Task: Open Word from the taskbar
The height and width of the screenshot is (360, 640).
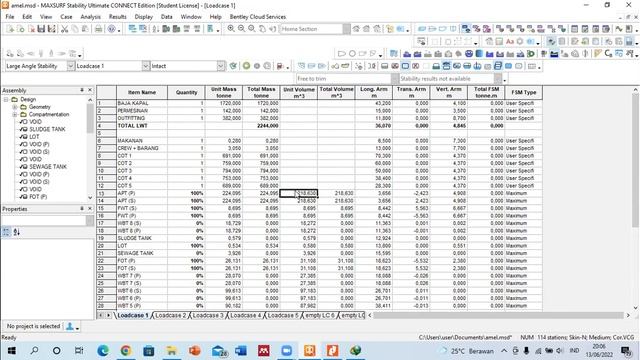Action: [x=241, y=351]
